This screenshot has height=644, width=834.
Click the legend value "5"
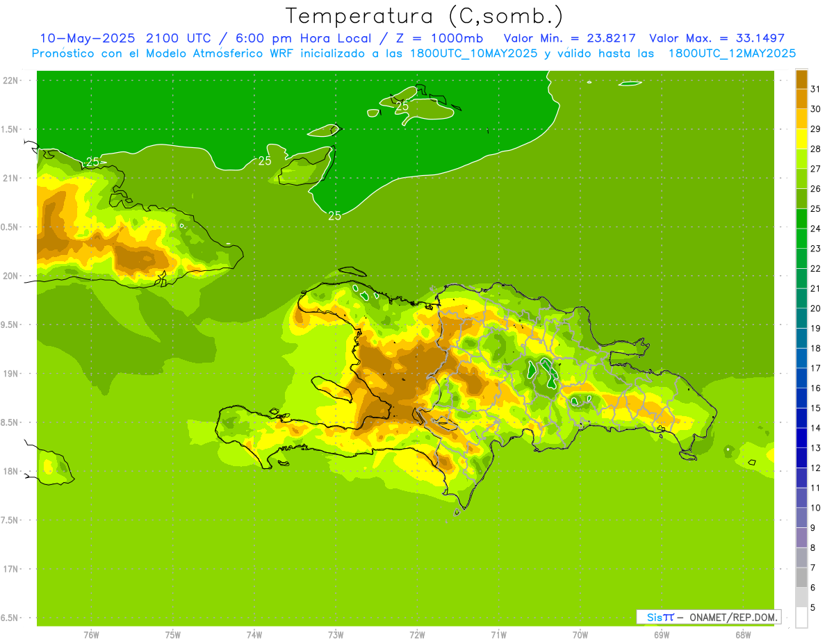point(813,608)
